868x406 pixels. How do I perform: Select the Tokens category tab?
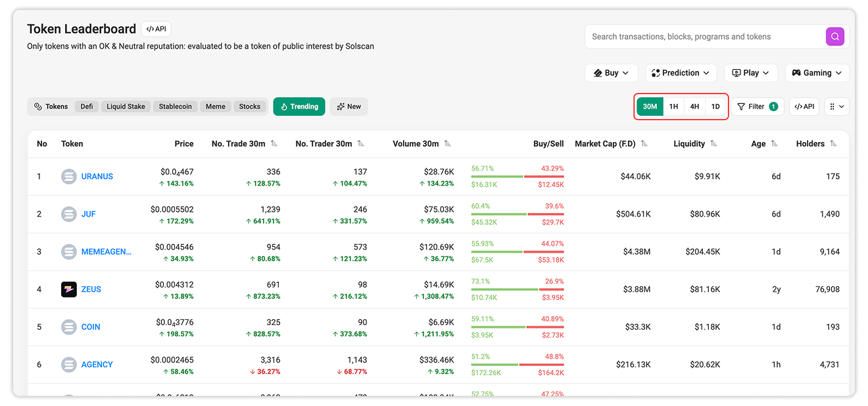tap(51, 107)
